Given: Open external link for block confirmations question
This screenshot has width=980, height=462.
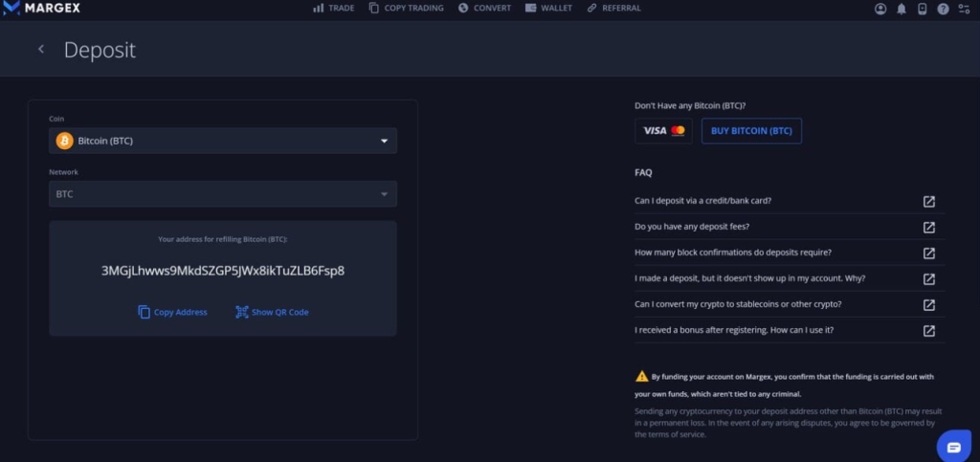Looking at the screenshot, I should 928,253.
